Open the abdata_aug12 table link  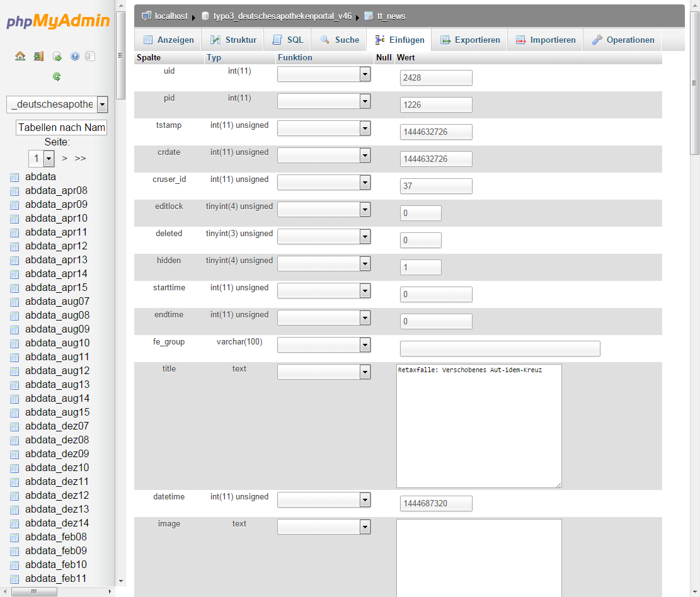tap(57, 371)
